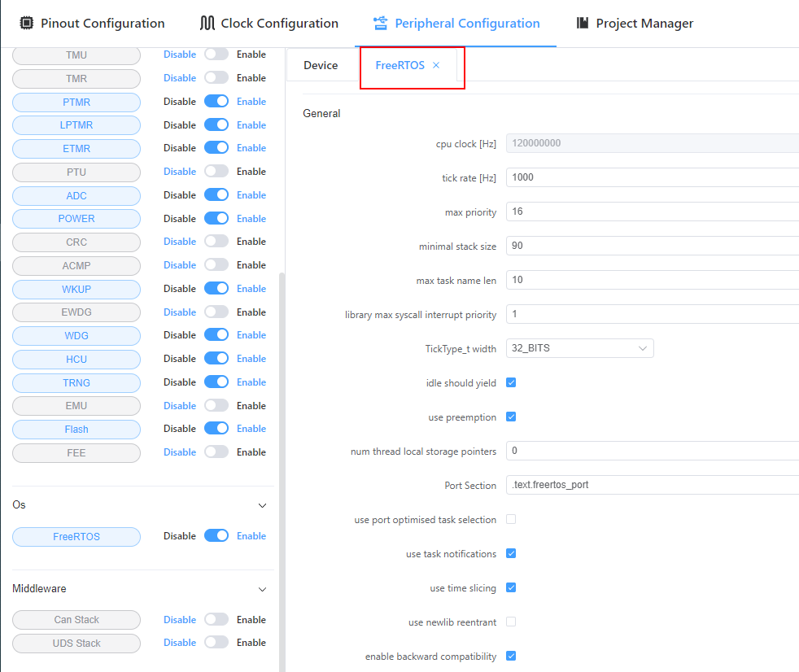The image size is (799, 672).
Task: Select the Can Stack middleware button
Action: (76, 619)
